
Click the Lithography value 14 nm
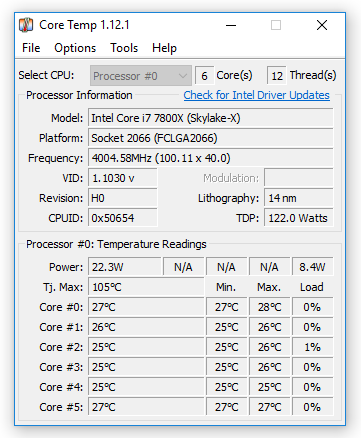pos(299,198)
